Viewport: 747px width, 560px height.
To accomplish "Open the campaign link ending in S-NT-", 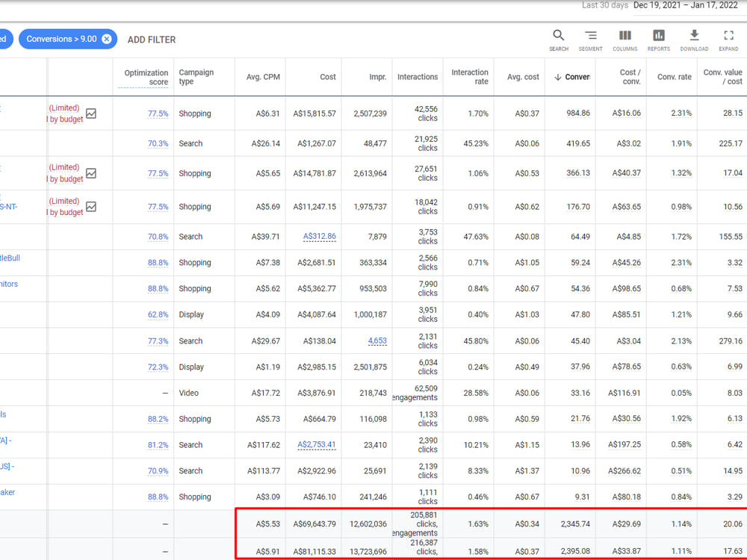I will pyautogui.click(x=8, y=207).
